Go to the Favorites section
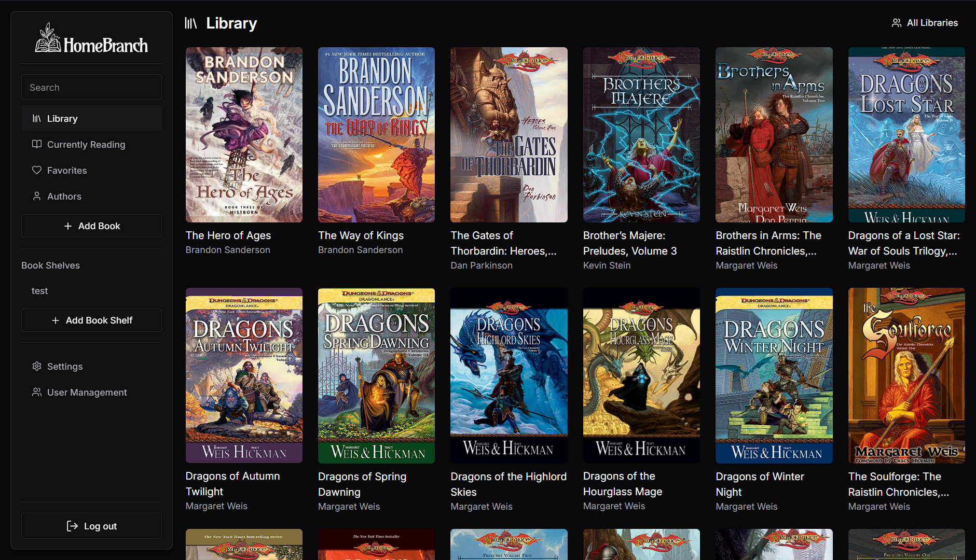Screen dimensions: 976x560 pos(67,171)
